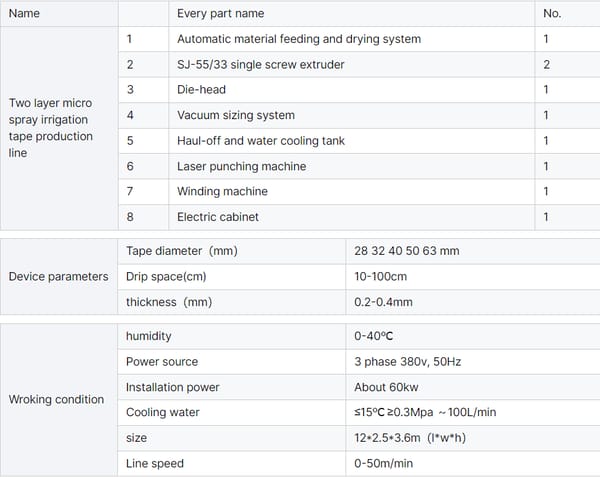Click the 'Name' column header
This screenshot has width=600, height=477.
(24, 14)
